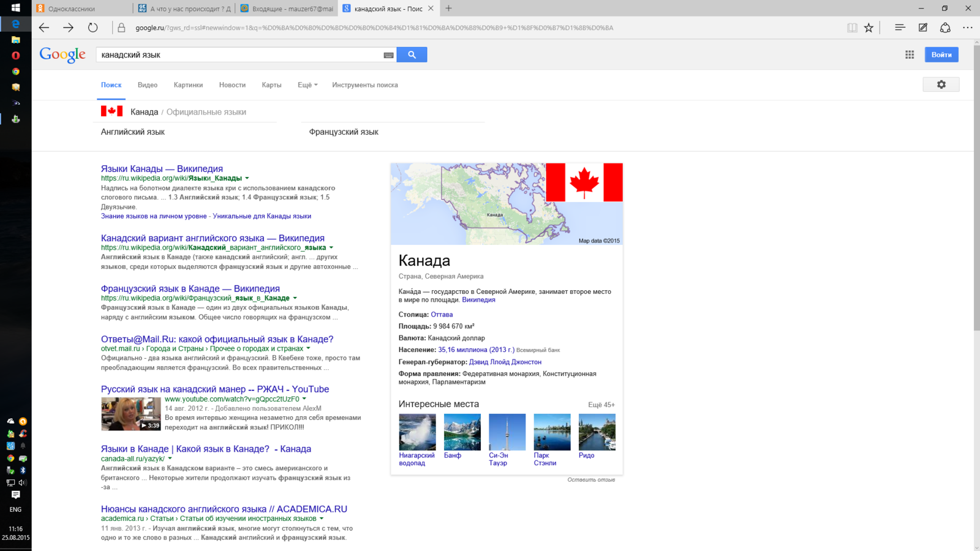The image size is (980, 551).
Task: Expand dropdown arrow after Канадский_вариант URL
Action: tap(331, 247)
